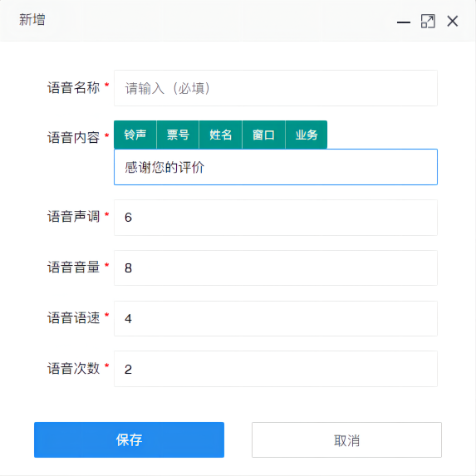The width and height of the screenshot is (476, 476).
Task: Insert the 姓名 tag into content
Action: pos(221,135)
